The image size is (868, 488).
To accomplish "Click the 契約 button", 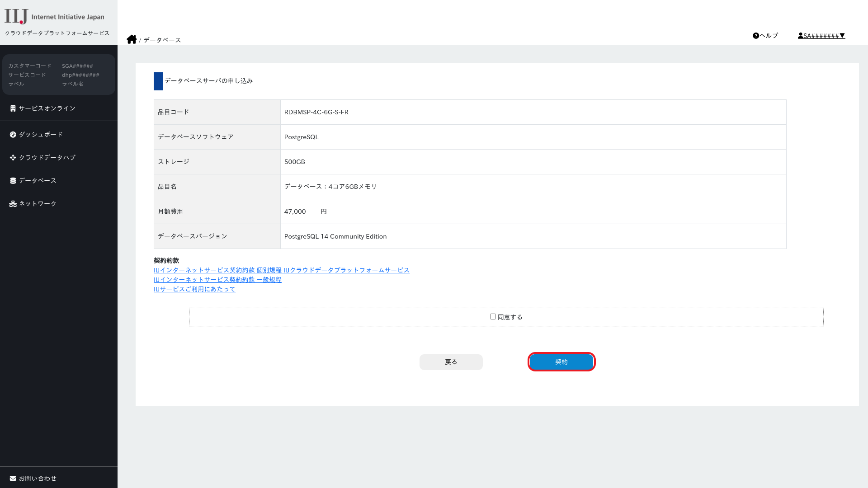I will pos(561,362).
